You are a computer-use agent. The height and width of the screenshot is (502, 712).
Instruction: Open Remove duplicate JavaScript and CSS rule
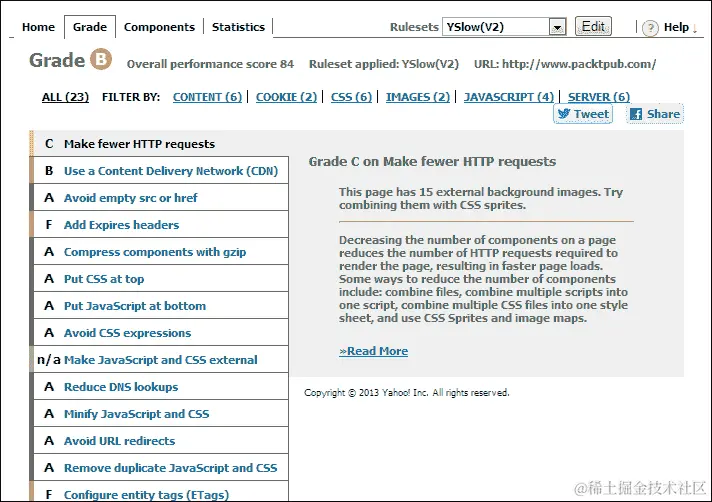161,468
